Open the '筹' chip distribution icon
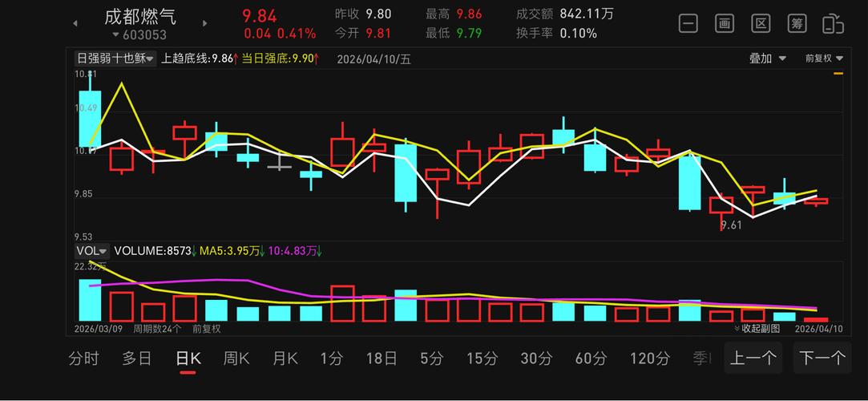 tap(797, 23)
